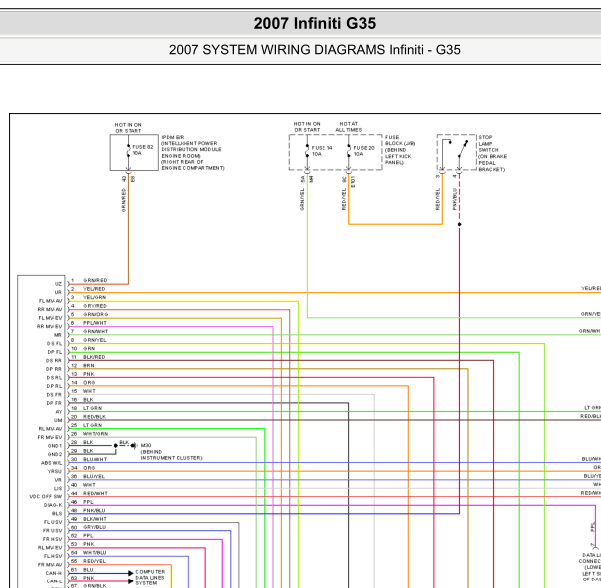
Task: Click the vertical RED/YEL label below Fuse 20
Action: pos(344,199)
